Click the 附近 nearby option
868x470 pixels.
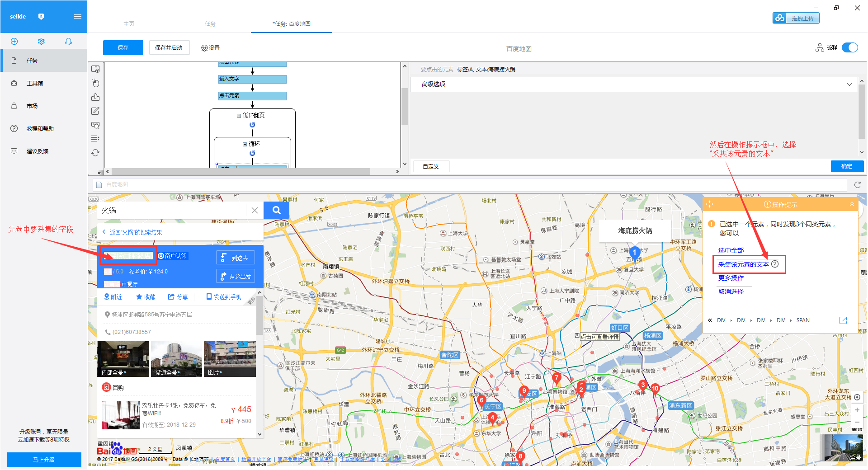point(113,297)
